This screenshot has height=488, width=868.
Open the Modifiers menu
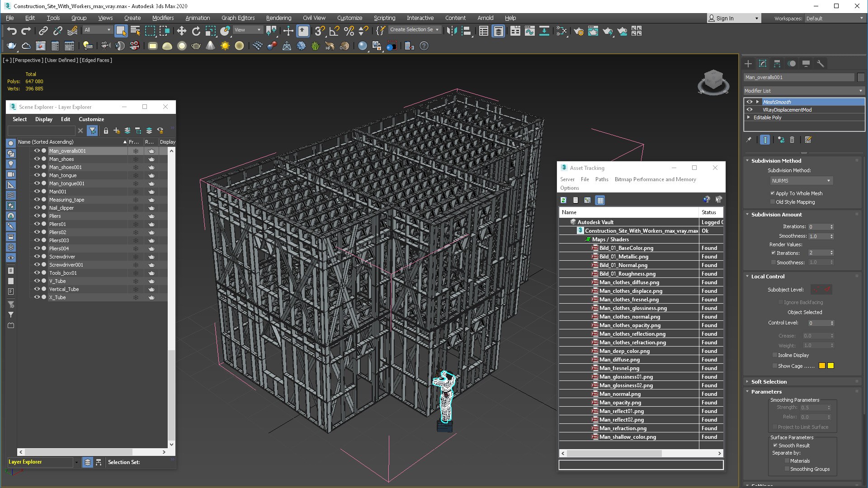coord(163,18)
